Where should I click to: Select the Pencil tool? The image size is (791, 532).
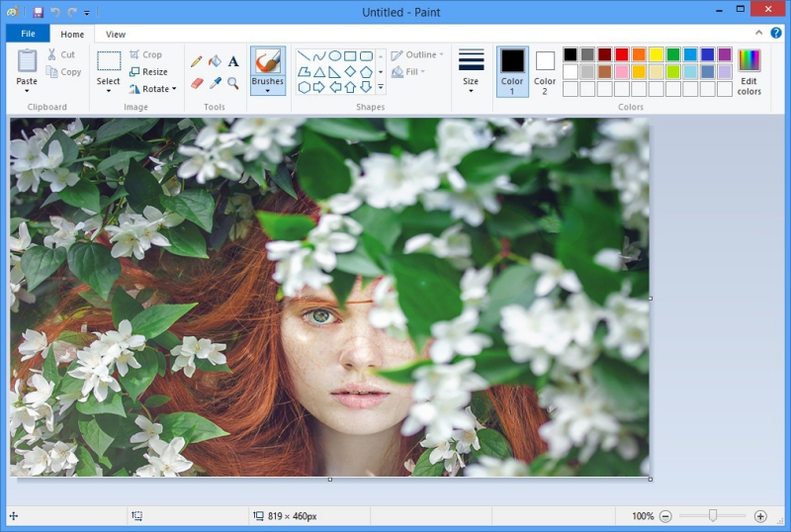click(x=197, y=61)
